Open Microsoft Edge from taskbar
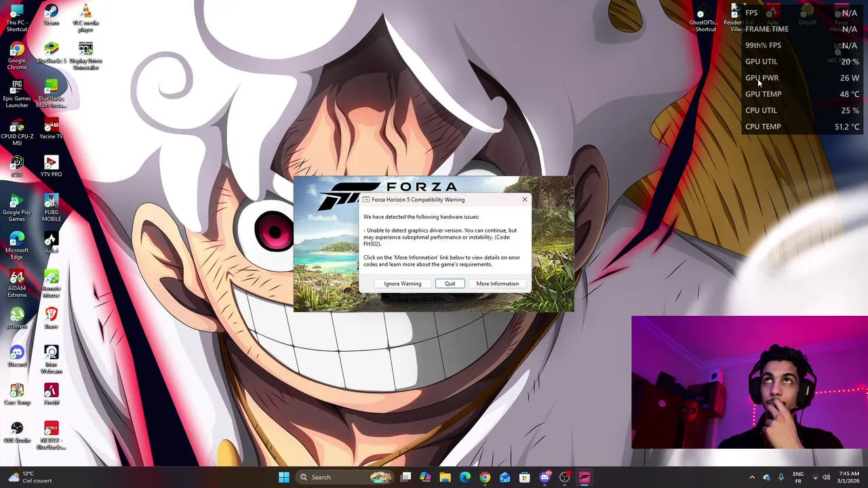This screenshot has width=868, height=488. [x=465, y=477]
